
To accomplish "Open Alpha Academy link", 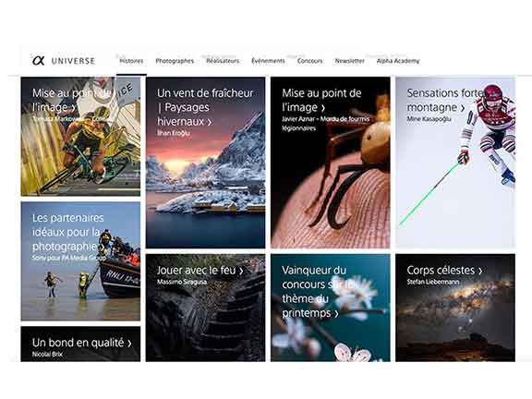I will [x=398, y=61].
